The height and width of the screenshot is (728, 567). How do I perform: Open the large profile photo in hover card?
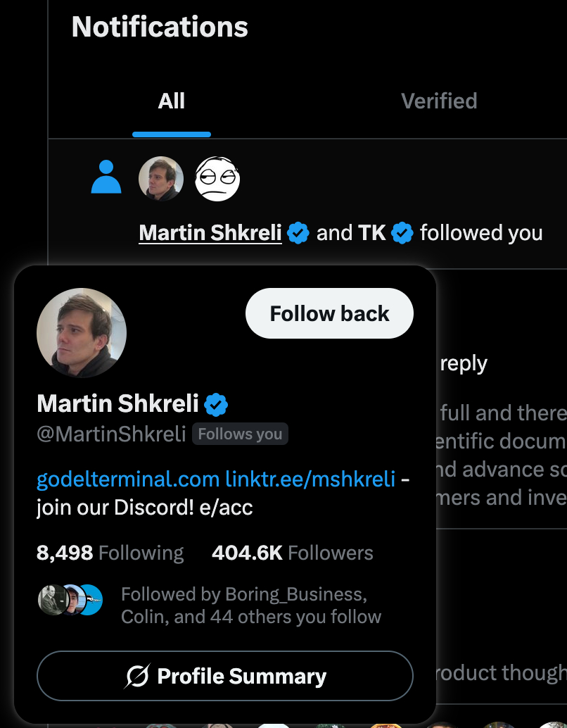[82, 333]
